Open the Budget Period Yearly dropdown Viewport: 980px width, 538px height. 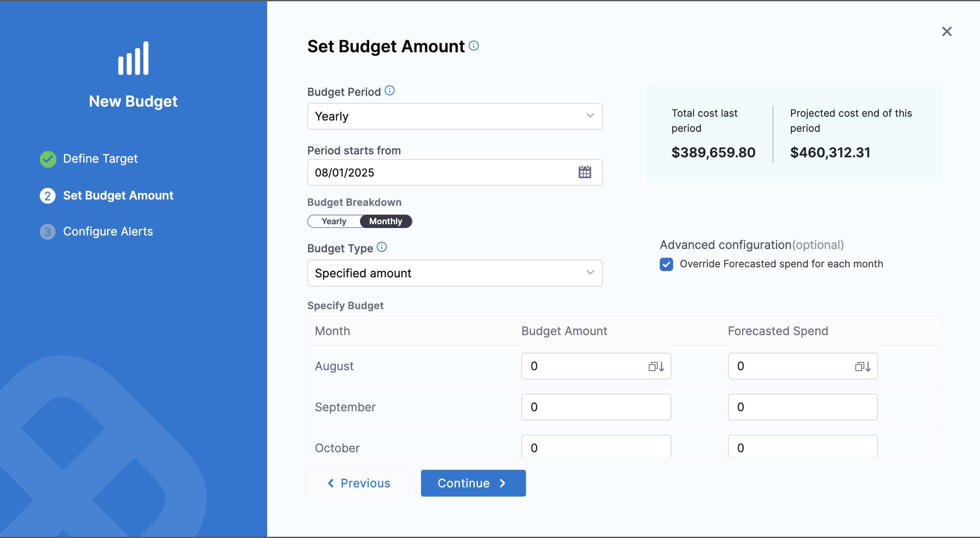(454, 116)
